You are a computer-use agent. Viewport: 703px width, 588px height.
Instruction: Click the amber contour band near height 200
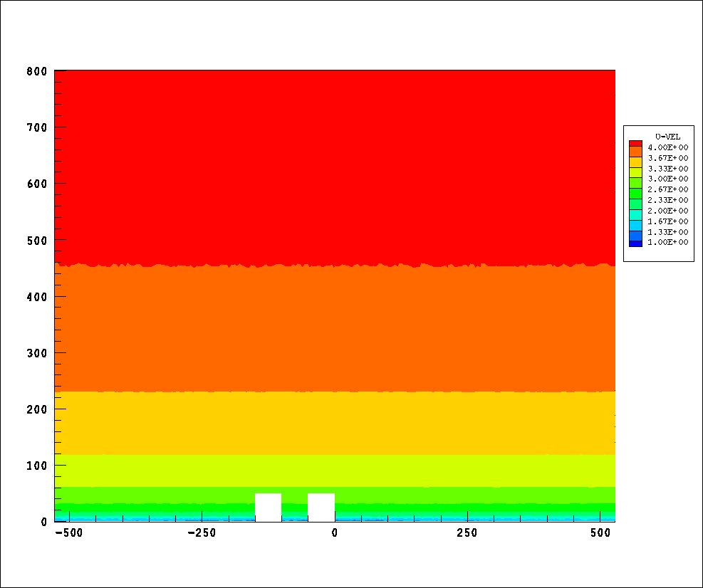[x=335, y=424]
